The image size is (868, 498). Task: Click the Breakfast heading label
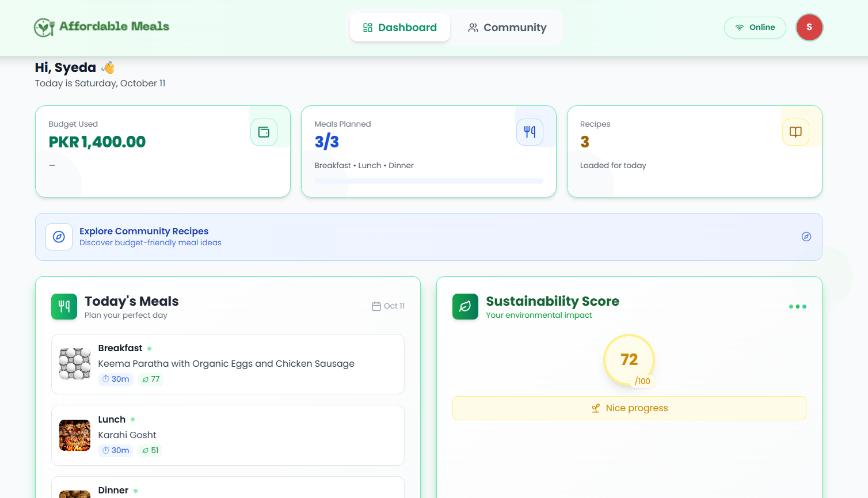(x=120, y=348)
